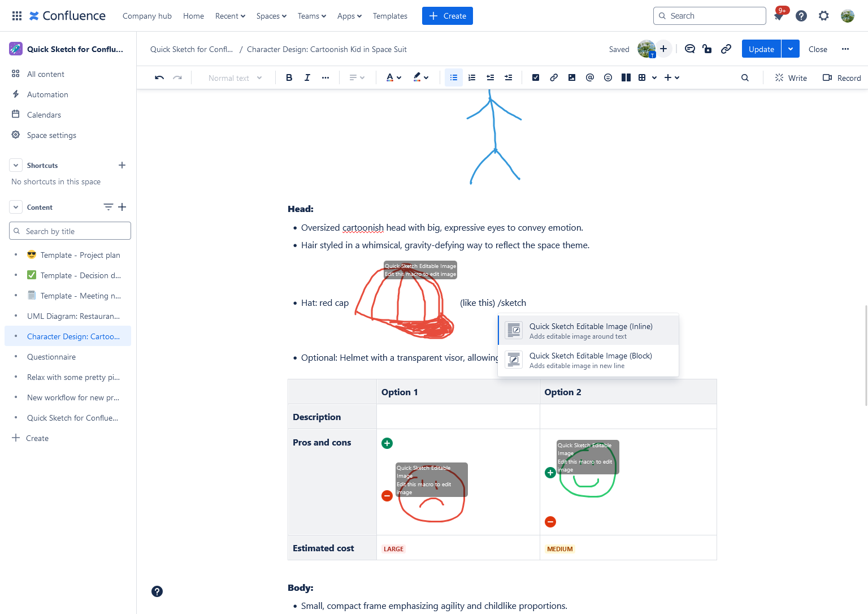Open more text formatting options
Viewport: 868px width, 614px height.
click(325, 77)
